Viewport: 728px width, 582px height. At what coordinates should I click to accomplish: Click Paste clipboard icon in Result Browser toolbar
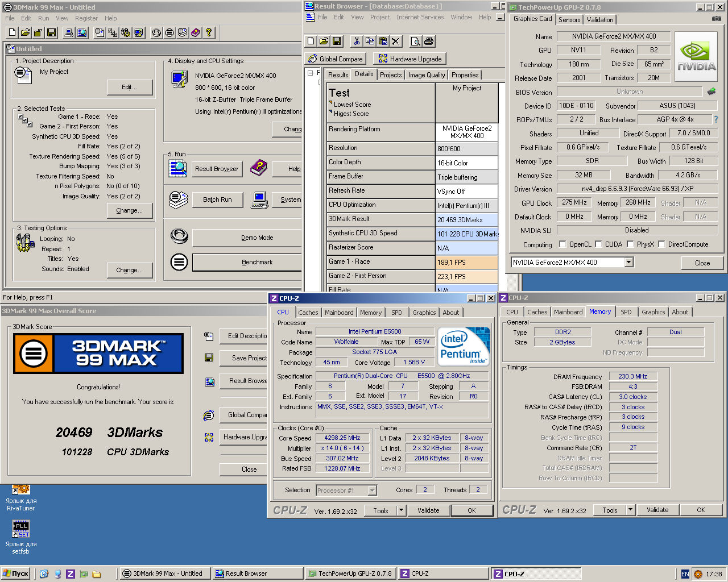click(383, 41)
